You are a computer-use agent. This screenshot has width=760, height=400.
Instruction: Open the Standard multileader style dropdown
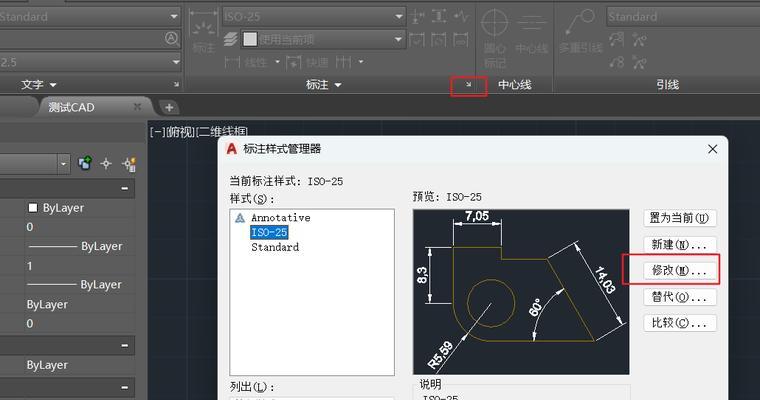683,16
